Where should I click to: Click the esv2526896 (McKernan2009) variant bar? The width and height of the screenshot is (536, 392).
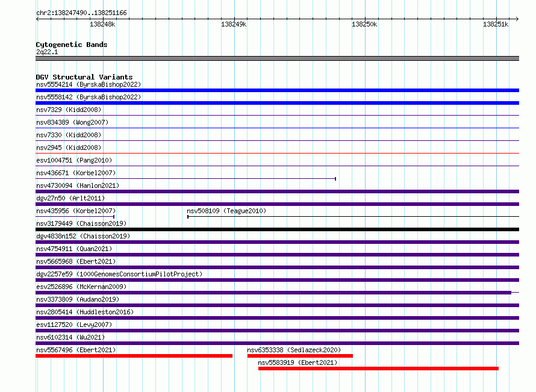pyautogui.click(x=273, y=293)
